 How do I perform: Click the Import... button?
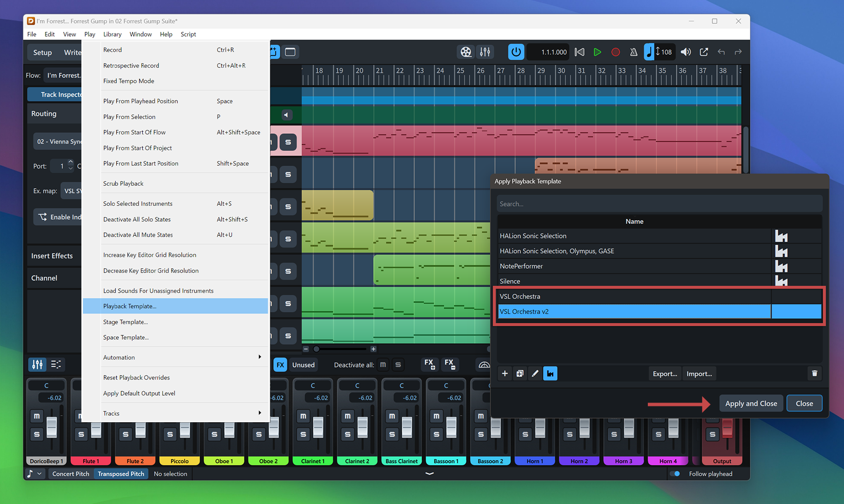(x=699, y=374)
